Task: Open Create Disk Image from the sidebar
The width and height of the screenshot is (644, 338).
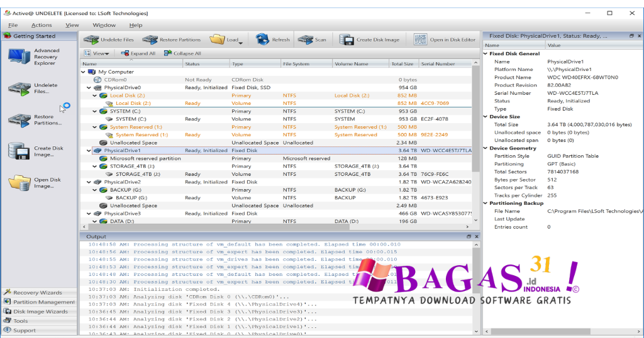Action: point(36,151)
